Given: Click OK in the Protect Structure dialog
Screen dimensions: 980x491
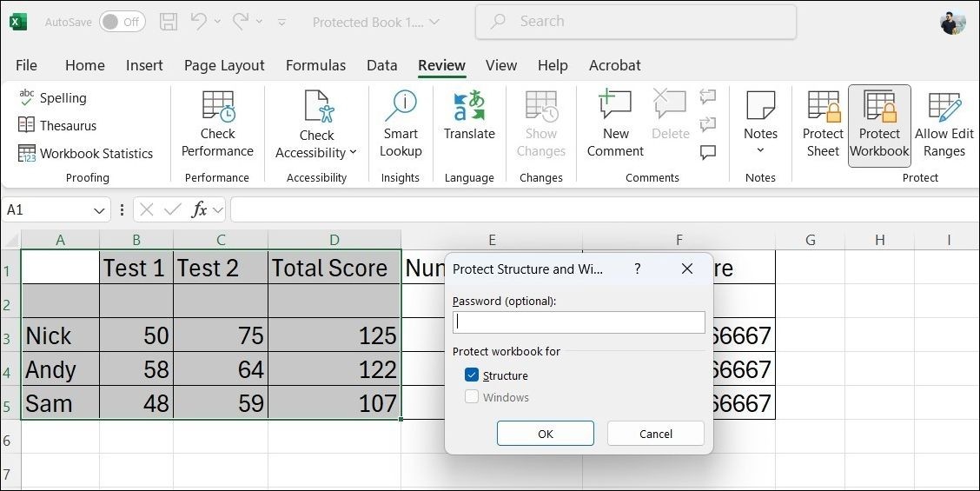Looking at the screenshot, I should pyautogui.click(x=545, y=434).
